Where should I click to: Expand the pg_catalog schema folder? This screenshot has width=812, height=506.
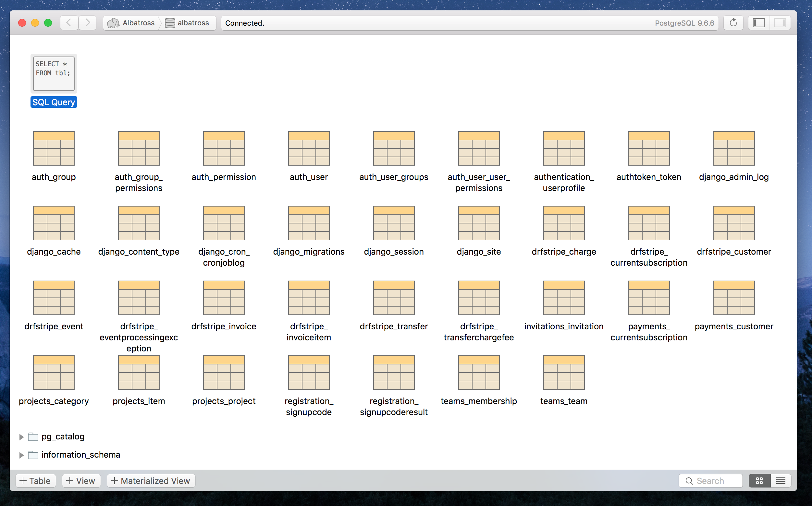(x=21, y=437)
